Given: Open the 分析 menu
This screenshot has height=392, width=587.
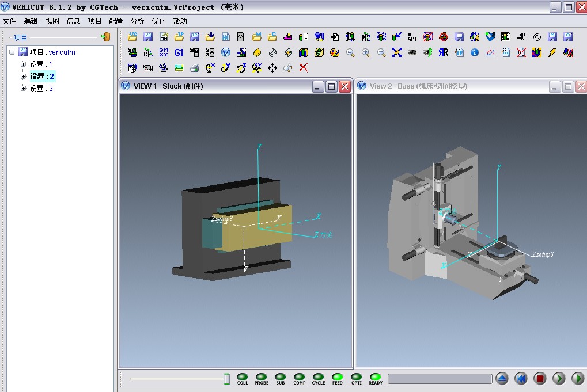Looking at the screenshot, I should (138, 21).
